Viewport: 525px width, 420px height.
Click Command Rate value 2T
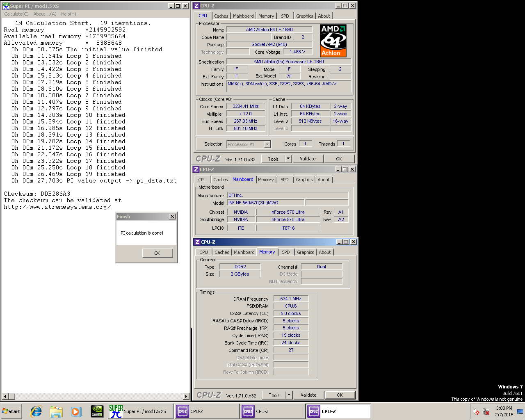coord(291,350)
